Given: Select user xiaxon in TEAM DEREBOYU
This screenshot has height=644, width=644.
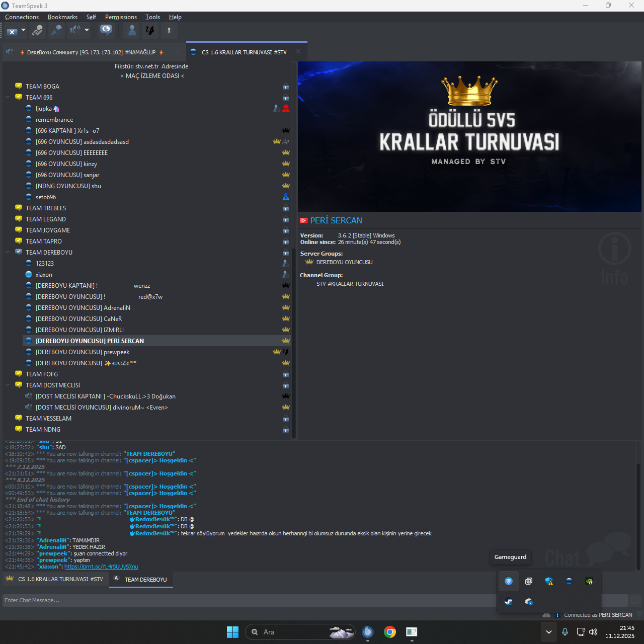Looking at the screenshot, I should [44, 275].
